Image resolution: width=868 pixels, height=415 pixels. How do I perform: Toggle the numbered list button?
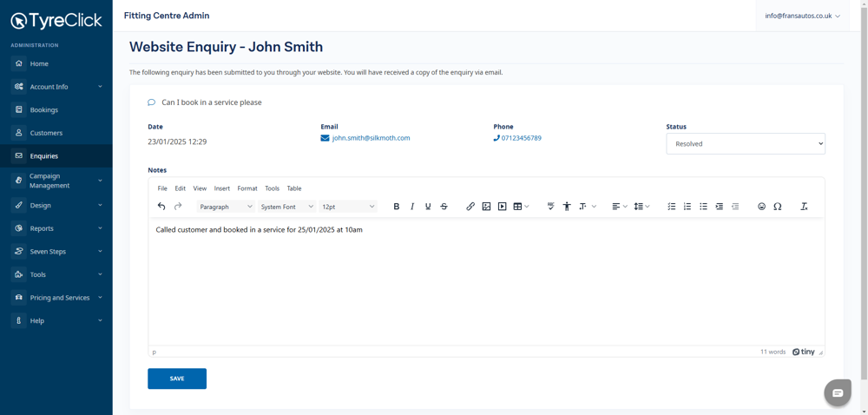pyautogui.click(x=687, y=207)
